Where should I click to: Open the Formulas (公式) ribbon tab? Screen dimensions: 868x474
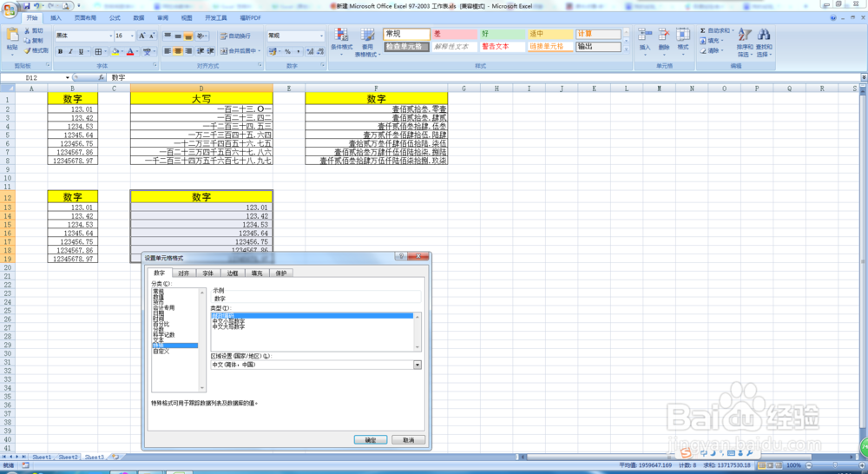[115, 17]
